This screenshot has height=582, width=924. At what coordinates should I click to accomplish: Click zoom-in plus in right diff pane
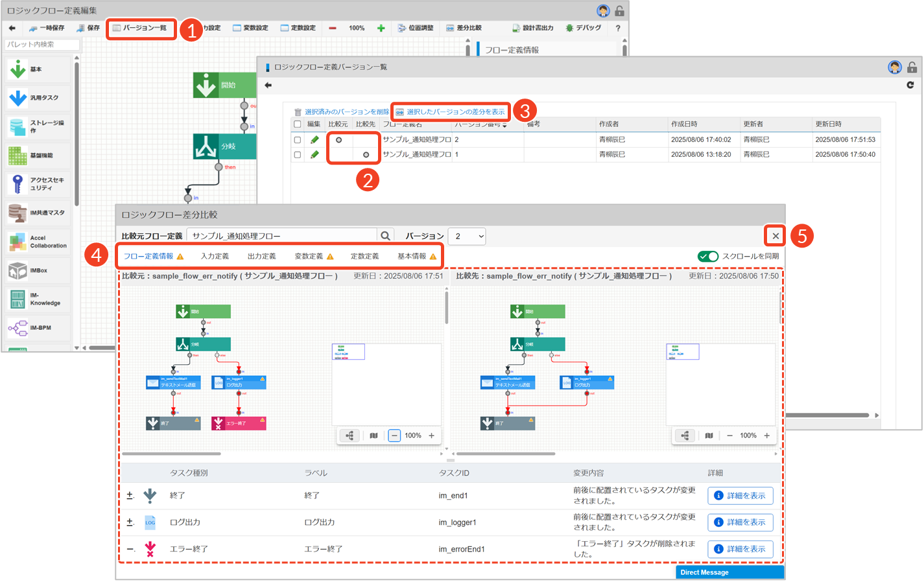pos(766,436)
